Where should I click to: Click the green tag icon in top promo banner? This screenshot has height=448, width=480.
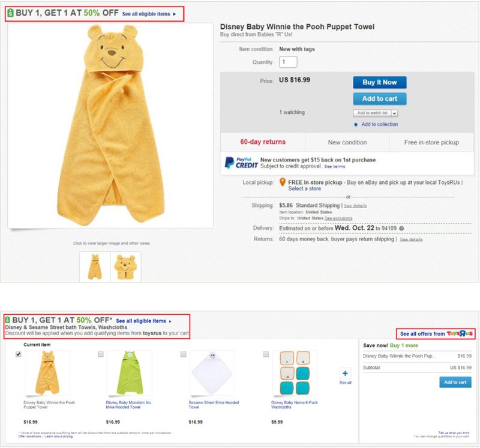click(10, 13)
